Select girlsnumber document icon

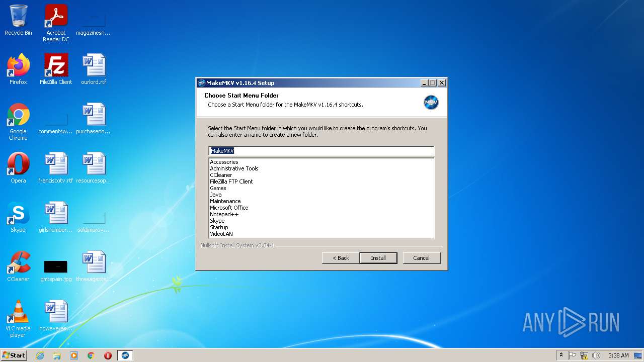coord(56,217)
